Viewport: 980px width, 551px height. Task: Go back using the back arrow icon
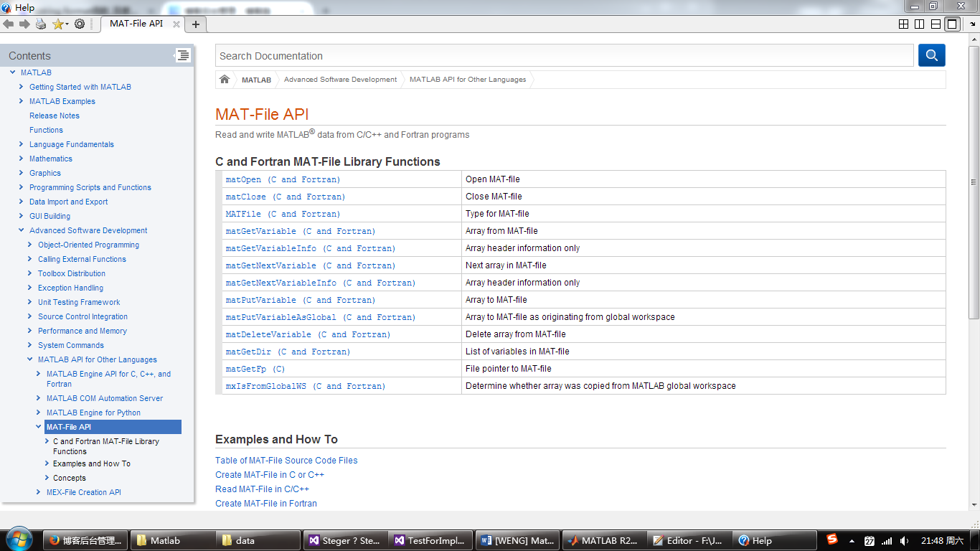click(8, 24)
